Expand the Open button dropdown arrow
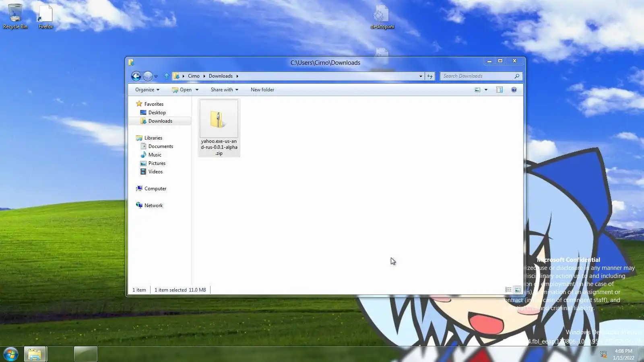The image size is (644, 362). pyautogui.click(x=197, y=90)
